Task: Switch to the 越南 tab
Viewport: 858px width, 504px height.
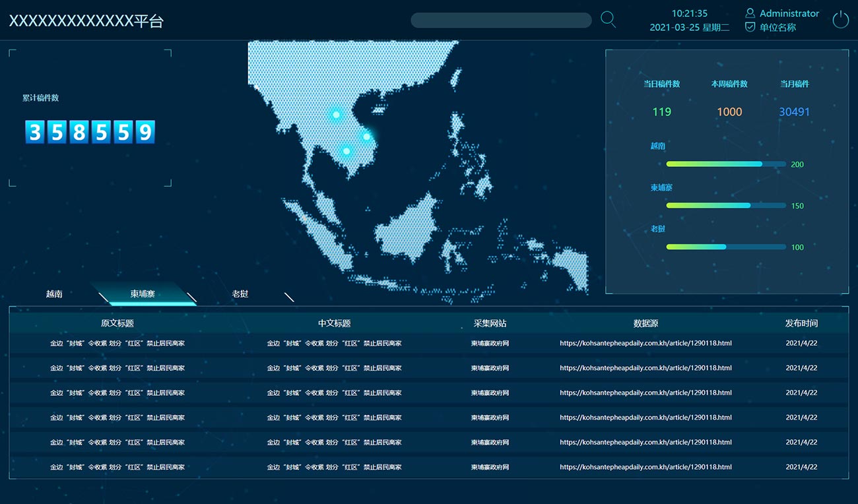Action: point(54,294)
